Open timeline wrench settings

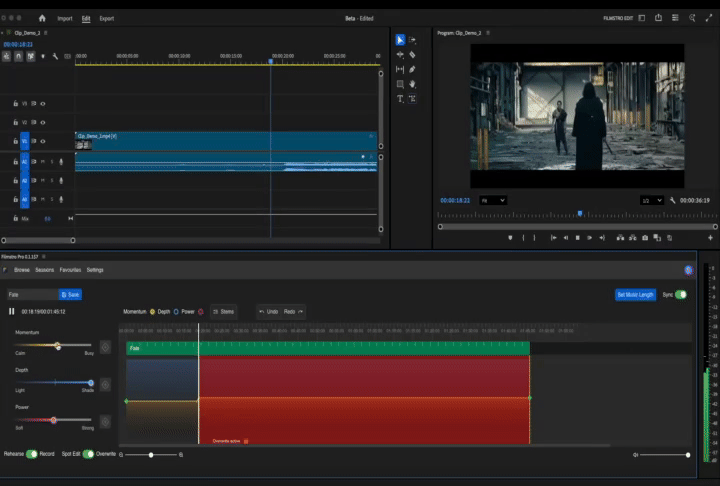[x=55, y=57]
